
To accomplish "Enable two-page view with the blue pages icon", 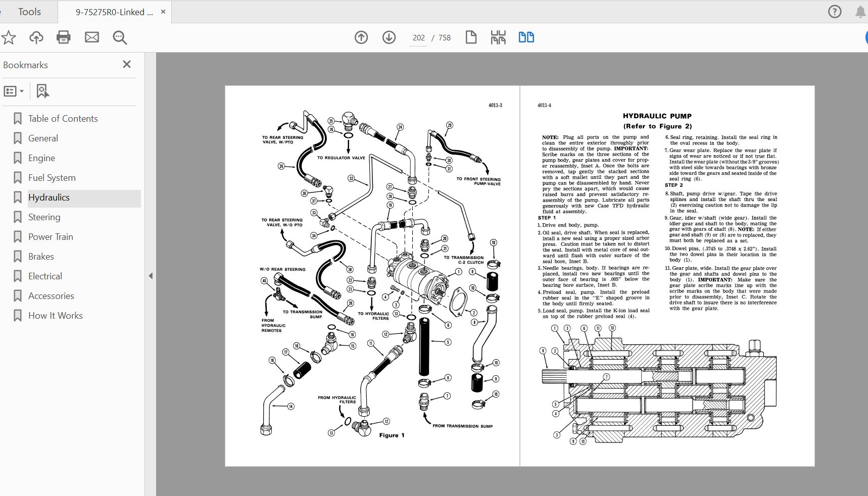I will 526,37.
